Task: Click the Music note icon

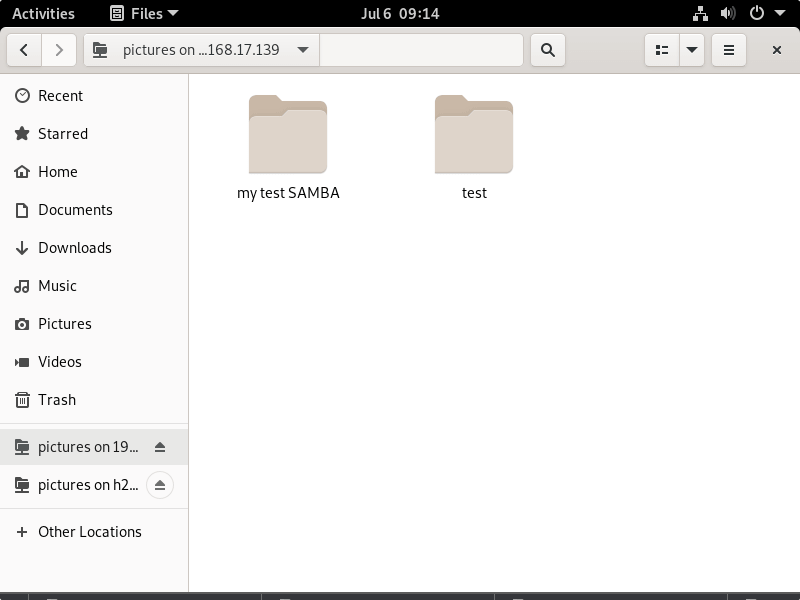Action: pos(22,286)
